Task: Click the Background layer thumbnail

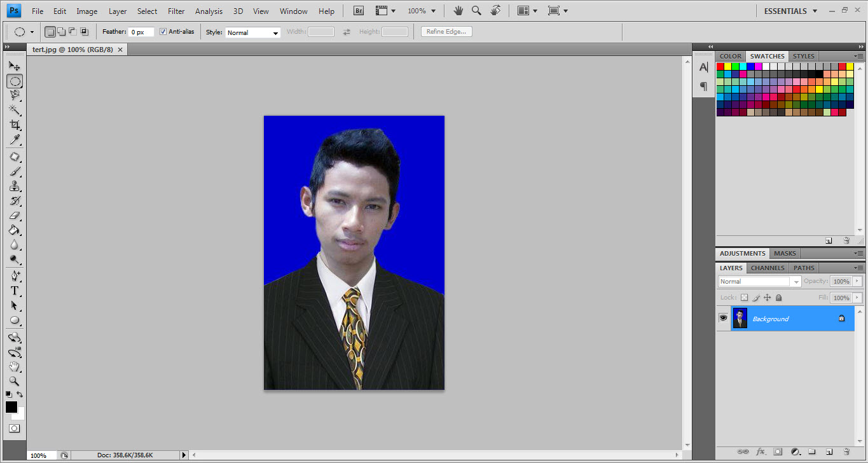Action: click(x=740, y=318)
